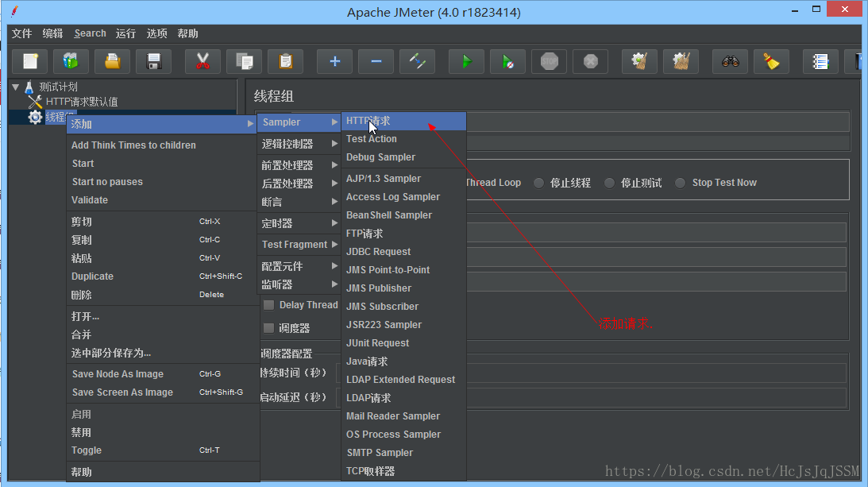Expand the 监听器 submenu
This screenshot has width=868, height=487.
click(x=299, y=284)
